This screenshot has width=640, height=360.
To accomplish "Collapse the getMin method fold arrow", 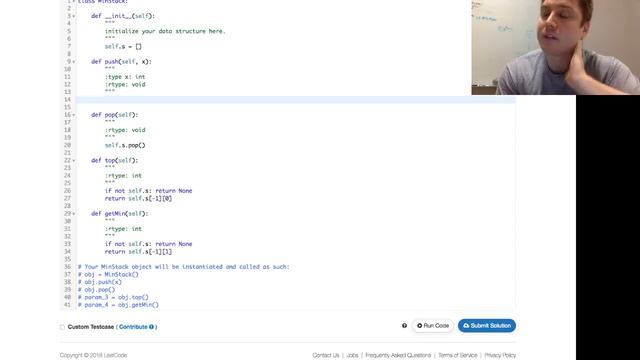I will coord(74,213).
